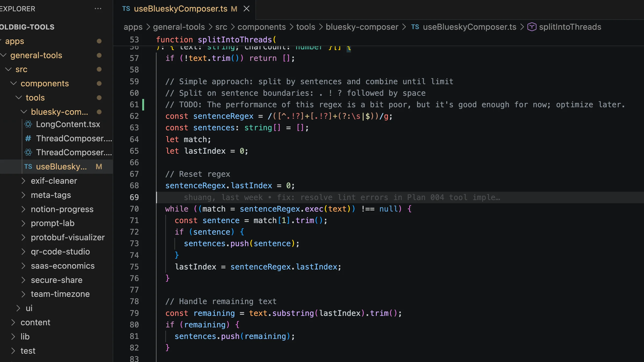Screen dimensions: 644x362
Task: Expand the test folder
Action: coord(13,351)
